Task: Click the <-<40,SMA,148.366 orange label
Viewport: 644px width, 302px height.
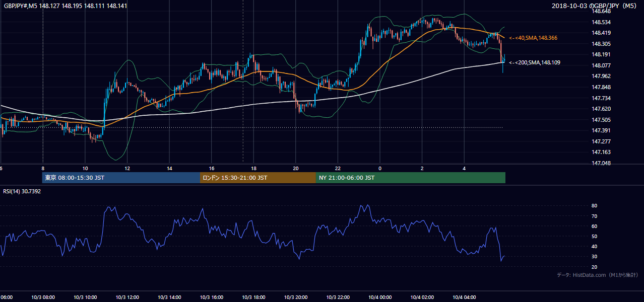Action: pyautogui.click(x=533, y=38)
